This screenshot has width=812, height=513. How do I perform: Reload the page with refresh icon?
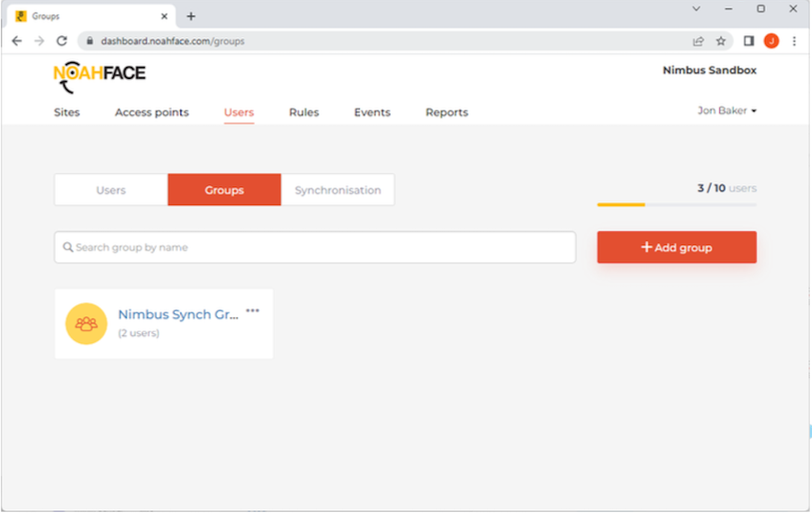(x=62, y=41)
